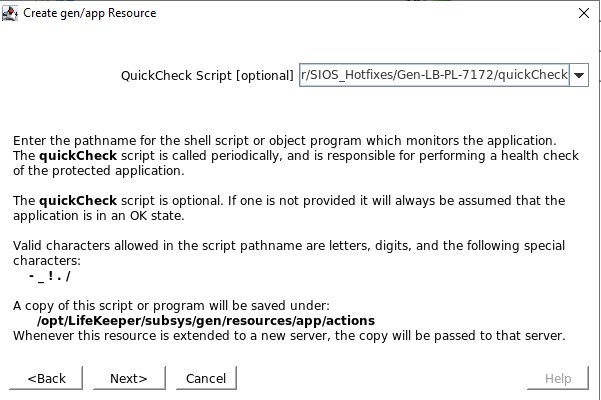Close the Create gen/app Resource dialog
The width and height of the screenshot is (601, 400).
[584, 13]
